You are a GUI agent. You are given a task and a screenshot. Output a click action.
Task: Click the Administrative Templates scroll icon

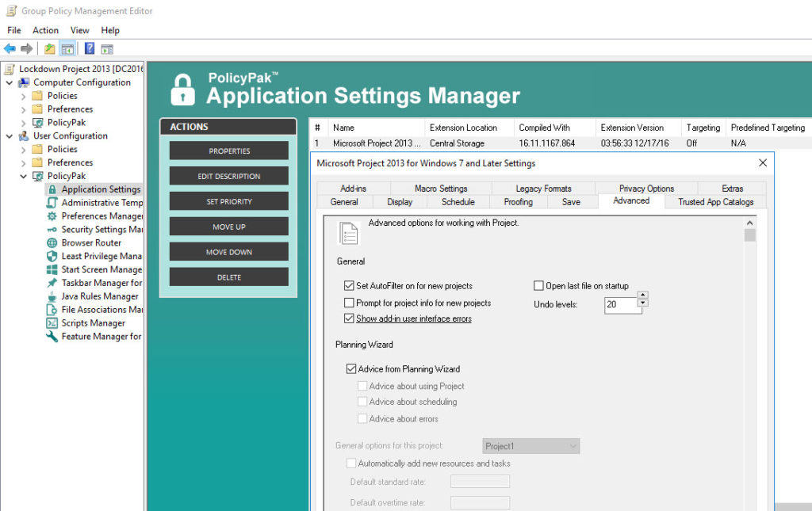tap(52, 203)
